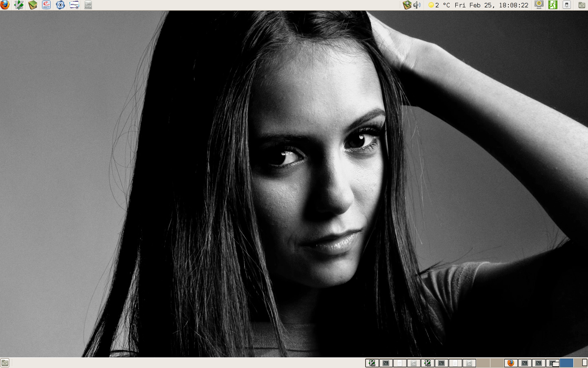The image size is (588, 368).
Task: Launch Firefox from the top panel
Action: point(5,5)
